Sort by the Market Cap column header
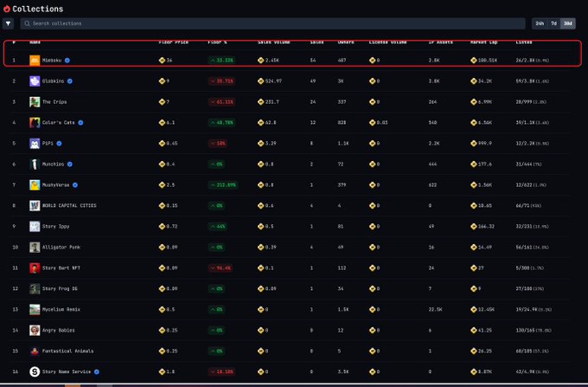588x387 pixels. [483, 41]
